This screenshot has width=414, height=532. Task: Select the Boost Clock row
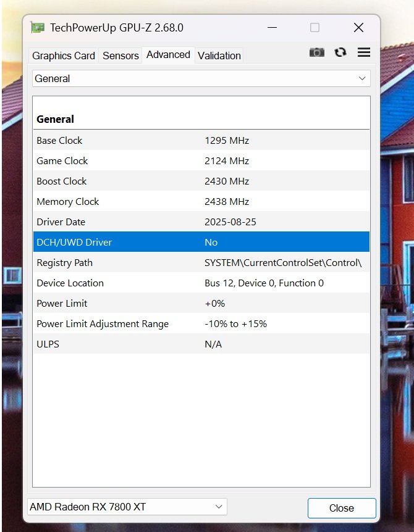pyautogui.click(x=201, y=181)
